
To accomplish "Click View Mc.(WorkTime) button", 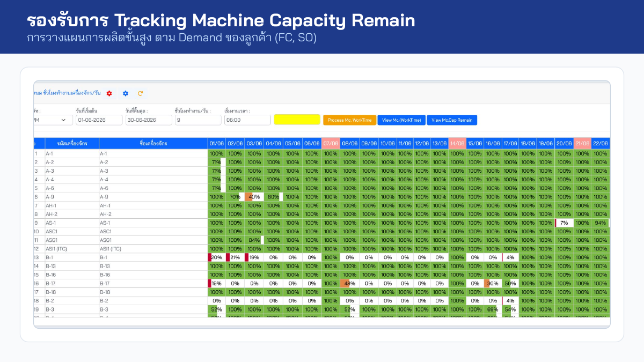I will [401, 120].
